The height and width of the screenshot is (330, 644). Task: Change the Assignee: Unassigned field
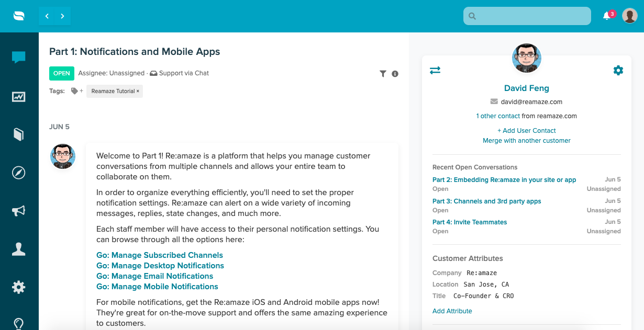(x=112, y=73)
